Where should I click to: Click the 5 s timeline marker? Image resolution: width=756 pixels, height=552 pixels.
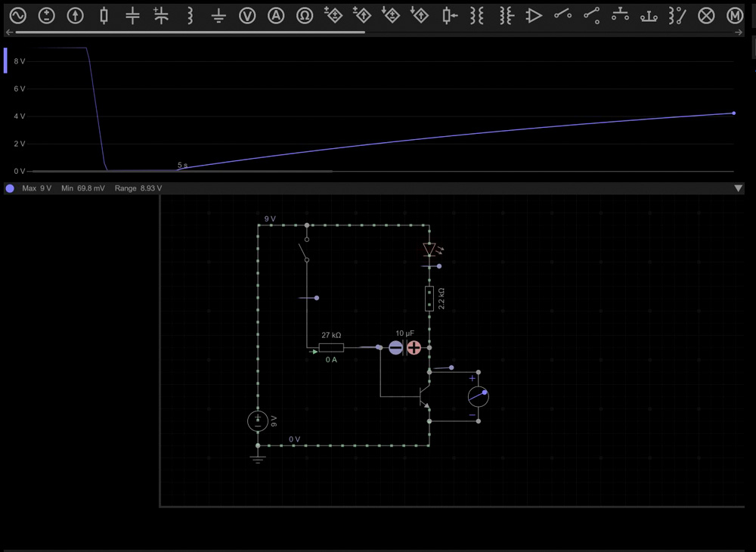(x=182, y=165)
